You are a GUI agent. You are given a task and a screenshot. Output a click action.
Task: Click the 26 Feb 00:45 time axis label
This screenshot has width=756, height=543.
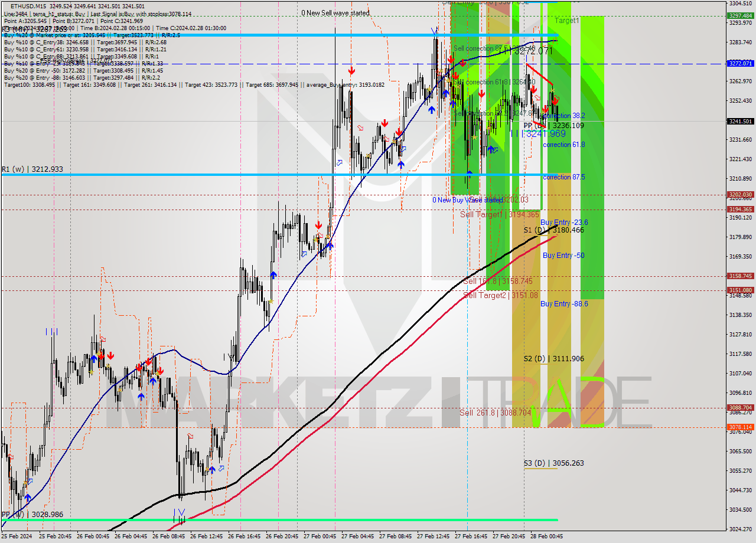click(94, 537)
